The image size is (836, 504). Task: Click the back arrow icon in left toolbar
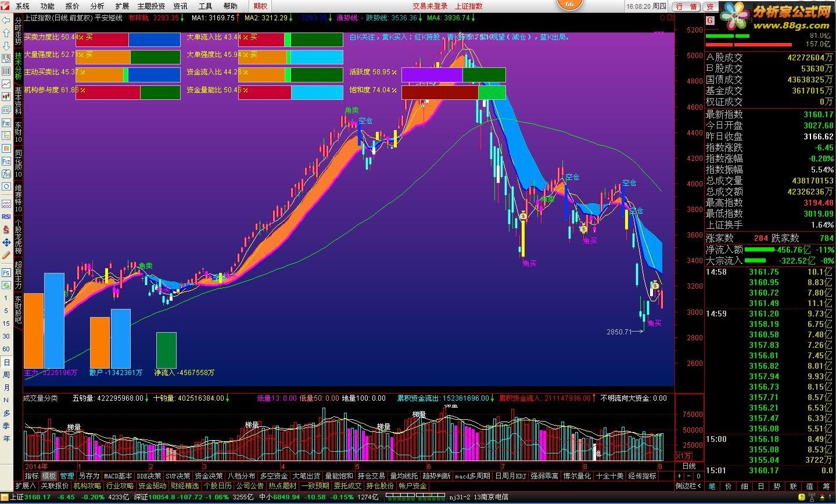(6, 20)
